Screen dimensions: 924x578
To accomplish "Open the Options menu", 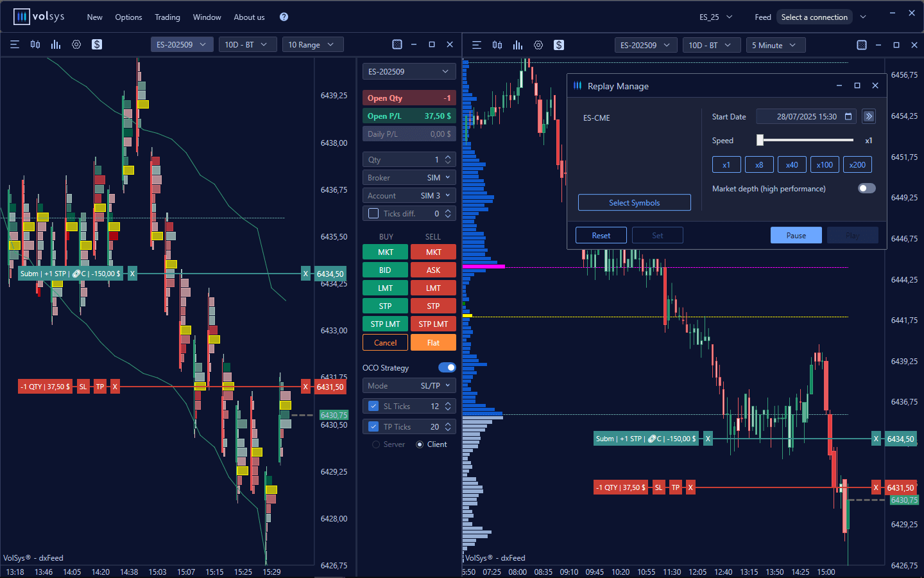I will coord(128,17).
